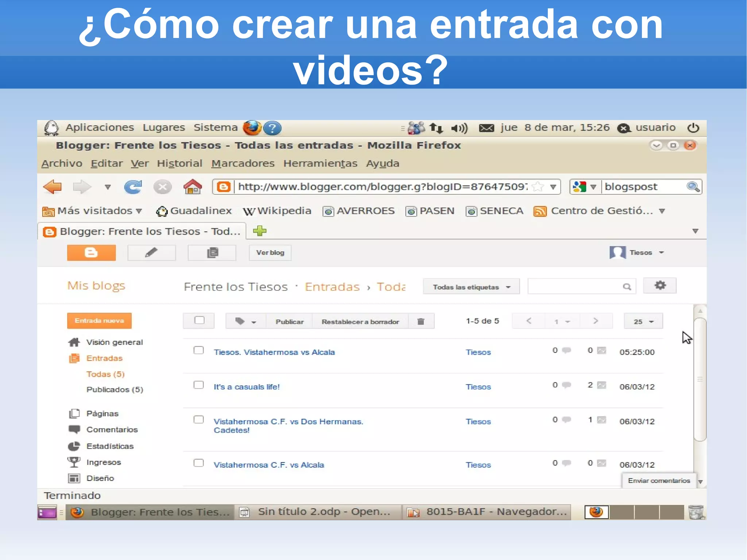Check the Vistahermosa C.F. vs Alcala post

pos(198,463)
